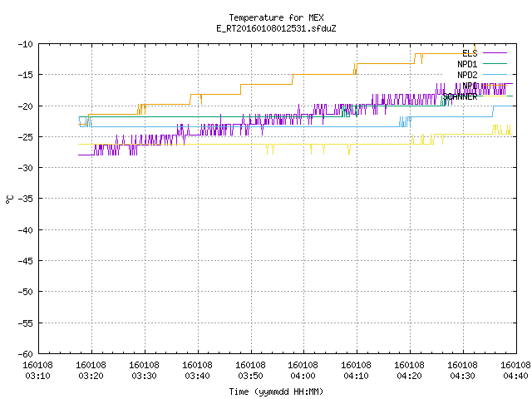Click the '03:30' time tick label
This screenshot has height=399, width=532.
tap(144, 376)
